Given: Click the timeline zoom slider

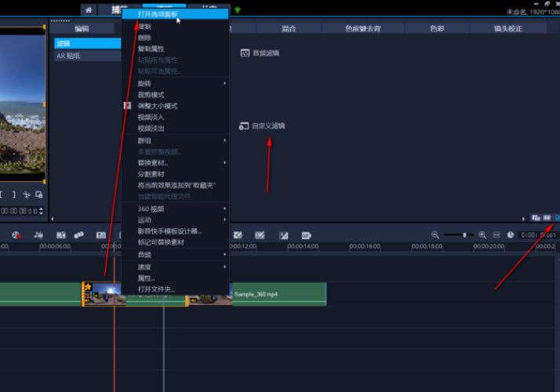Looking at the screenshot, I should click(x=464, y=235).
